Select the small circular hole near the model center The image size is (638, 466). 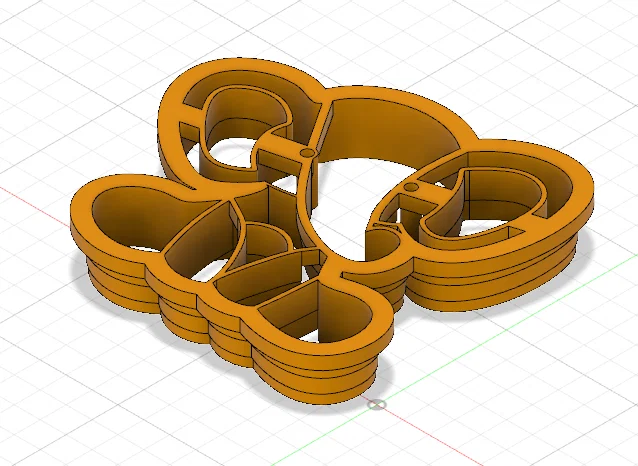[x=307, y=154]
